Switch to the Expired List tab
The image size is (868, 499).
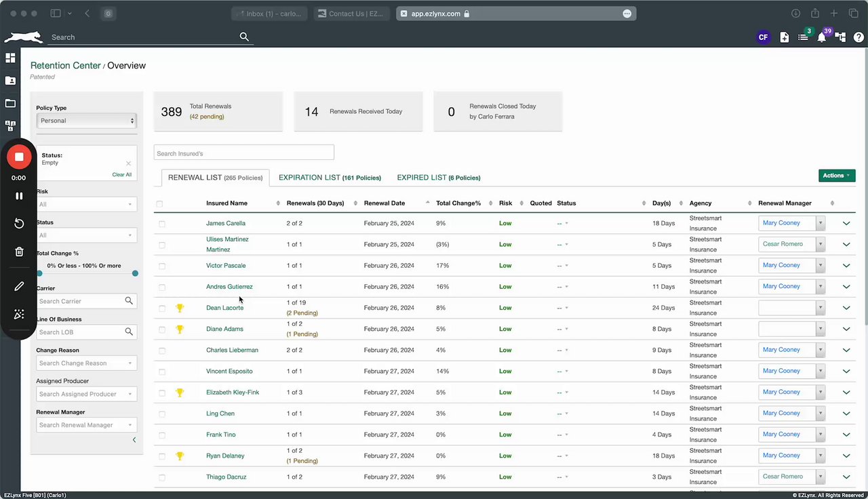(438, 178)
